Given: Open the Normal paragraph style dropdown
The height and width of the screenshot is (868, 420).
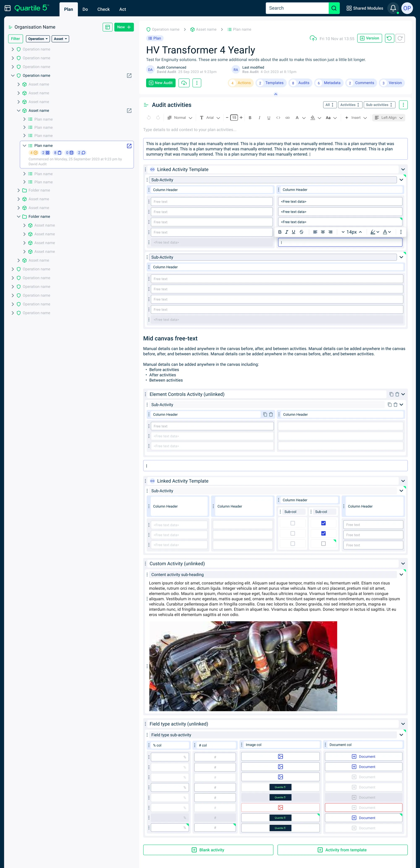Looking at the screenshot, I should pos(180,118).
